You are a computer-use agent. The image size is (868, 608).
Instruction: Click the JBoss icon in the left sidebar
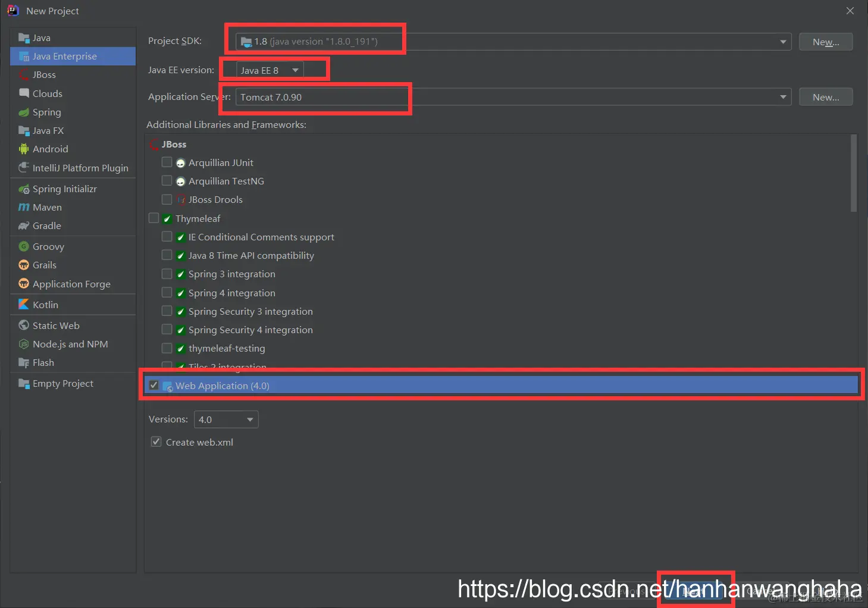pyautogui.click(x=24, y=75)
